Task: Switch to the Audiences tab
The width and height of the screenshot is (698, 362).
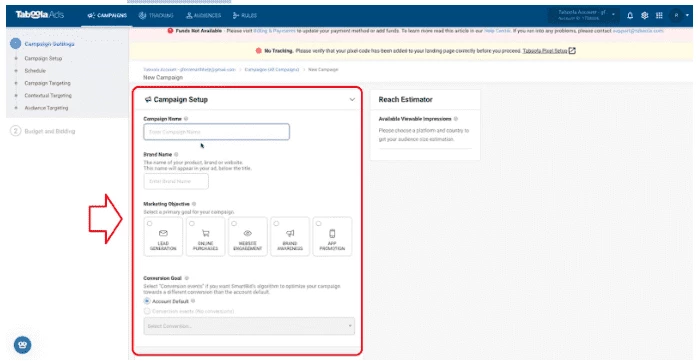Action: (x=203, y=16)
